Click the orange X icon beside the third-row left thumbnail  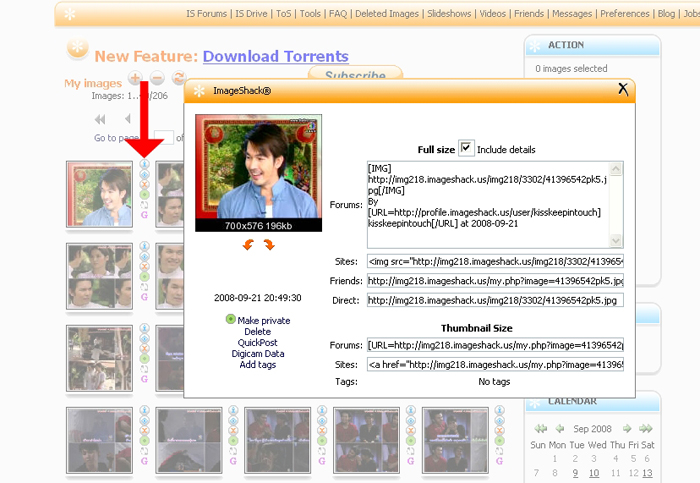click(144, 348)
